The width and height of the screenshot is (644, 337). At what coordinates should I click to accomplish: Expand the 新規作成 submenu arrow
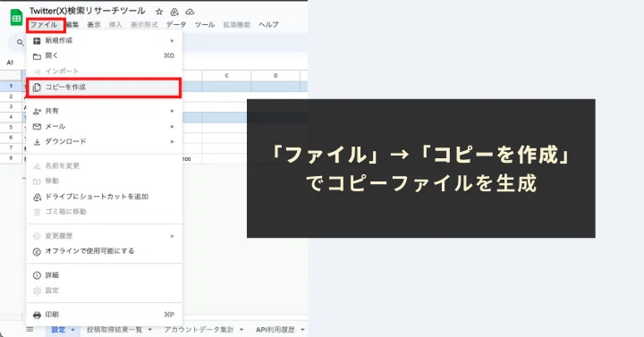coord(172,40)
